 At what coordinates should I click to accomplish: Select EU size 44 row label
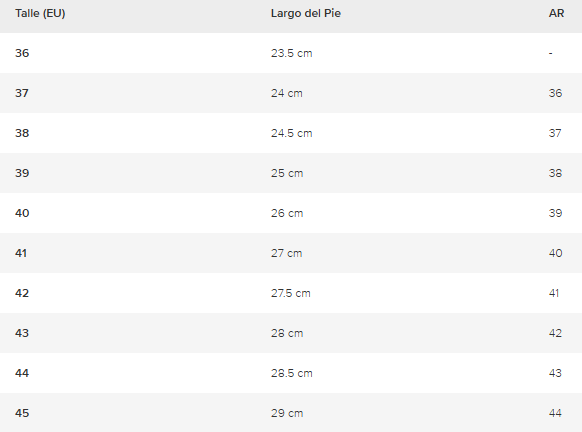coord(22,373)
